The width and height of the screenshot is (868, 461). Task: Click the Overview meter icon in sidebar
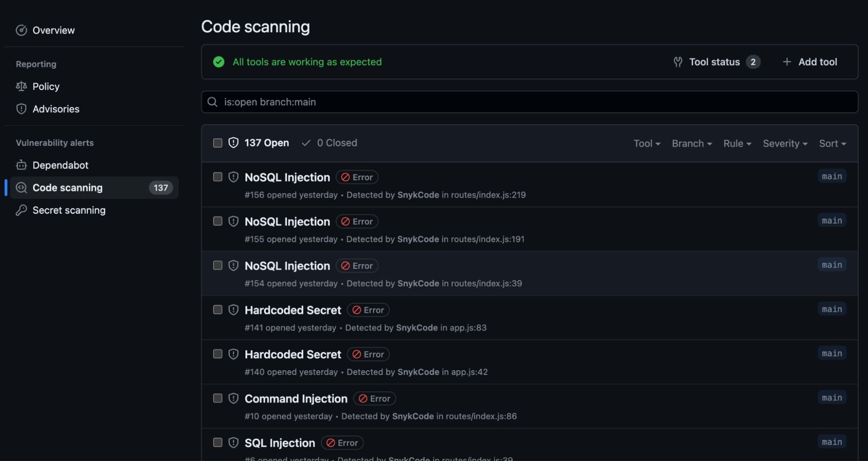(x=21, y=30)
